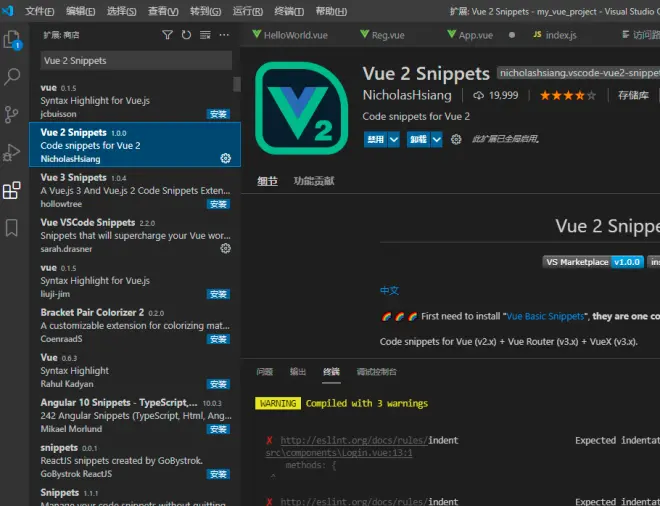
Task: Open the Selection (选择) menu
Action: click(121, 11)
